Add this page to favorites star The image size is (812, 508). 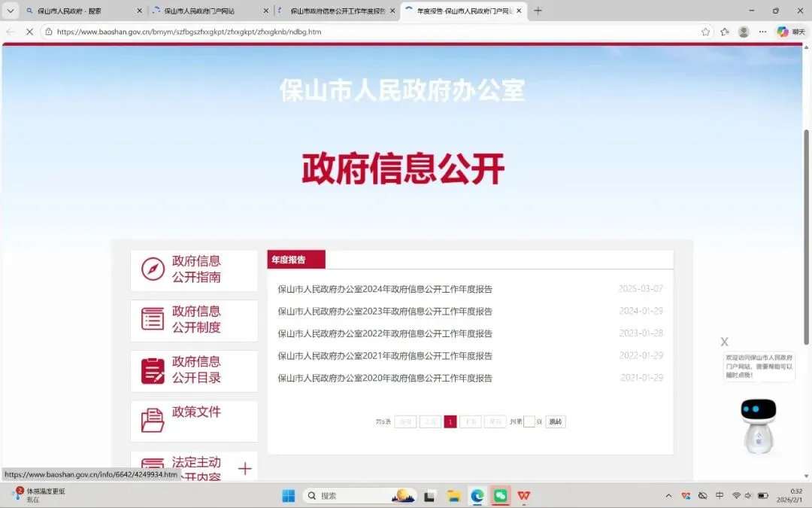705,32
